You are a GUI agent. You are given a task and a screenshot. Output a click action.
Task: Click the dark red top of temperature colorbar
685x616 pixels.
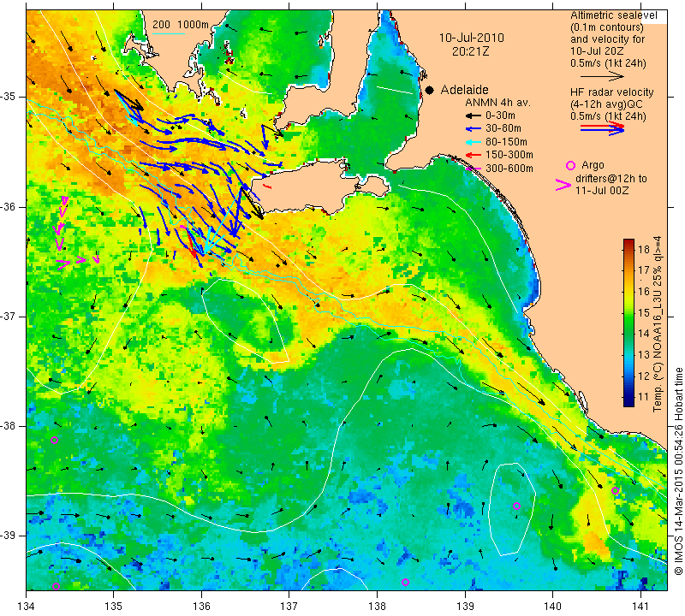pos(628,243)
